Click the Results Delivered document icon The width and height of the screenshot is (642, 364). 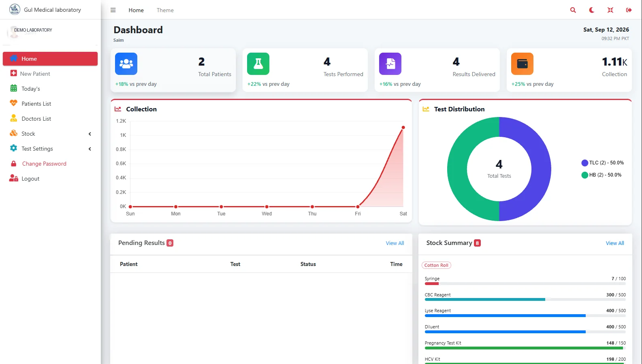pyautogui.click(x=390, y=64)
